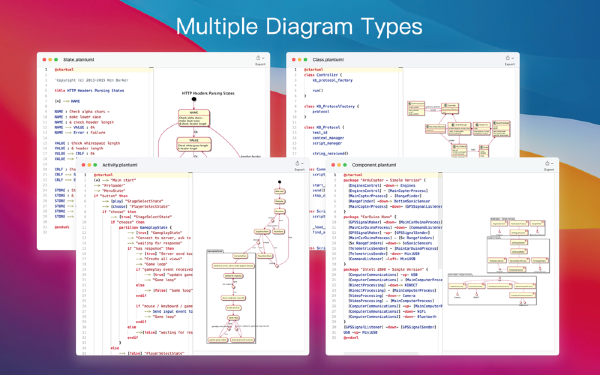Open Export menu in the Activity.plantuml window

click(x=299, y=166)
